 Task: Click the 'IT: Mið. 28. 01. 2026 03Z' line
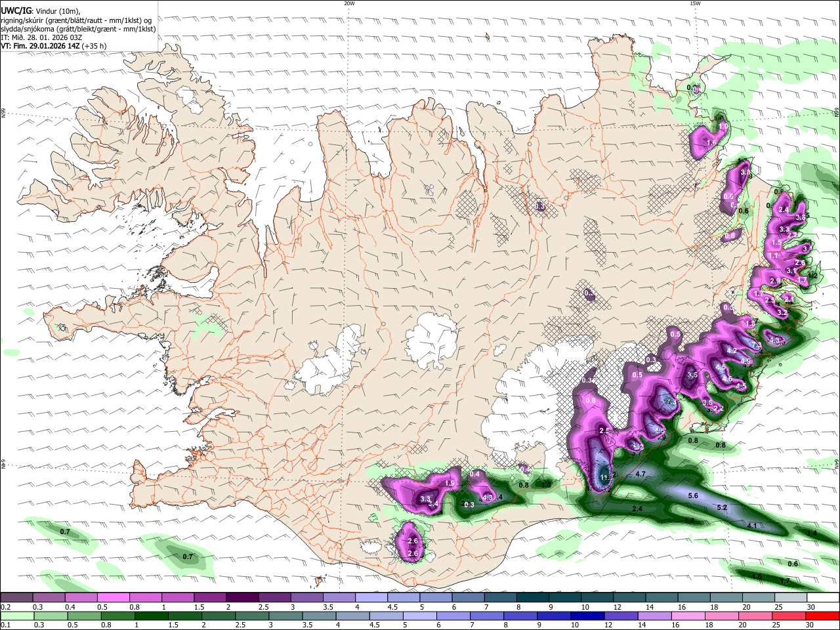click(41, 37)
